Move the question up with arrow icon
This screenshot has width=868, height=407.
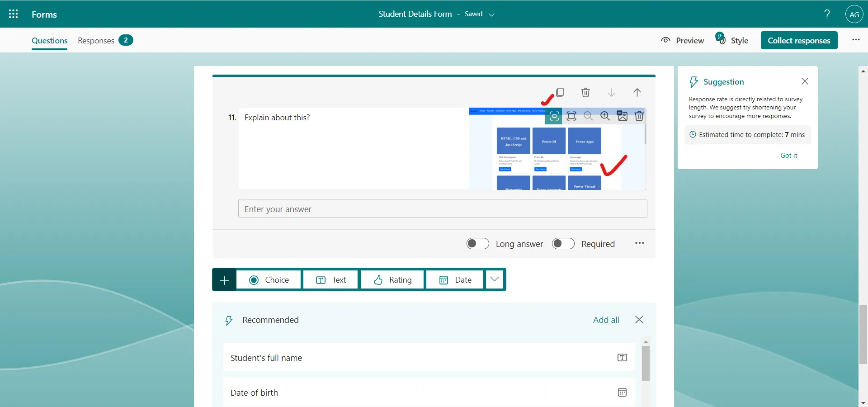coord(637,92)
